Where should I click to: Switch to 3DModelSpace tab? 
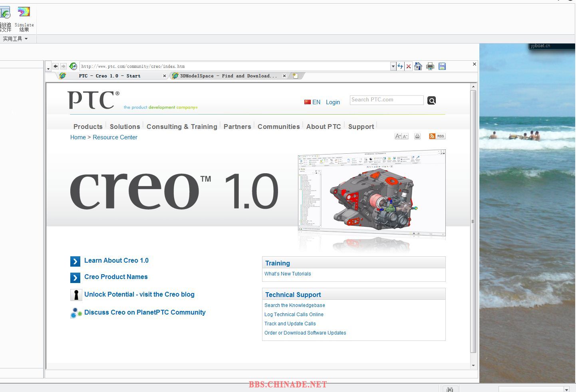228,76
